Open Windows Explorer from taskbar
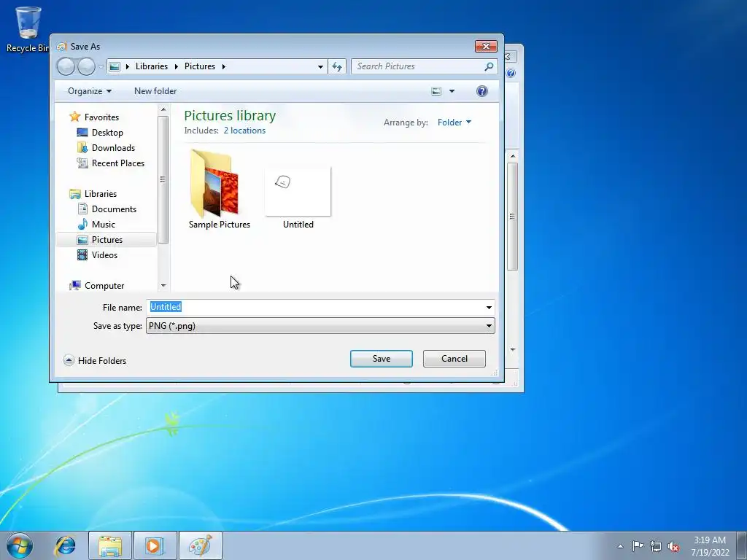The width and height of the screenshot is (747, 560). pos(110,545)
